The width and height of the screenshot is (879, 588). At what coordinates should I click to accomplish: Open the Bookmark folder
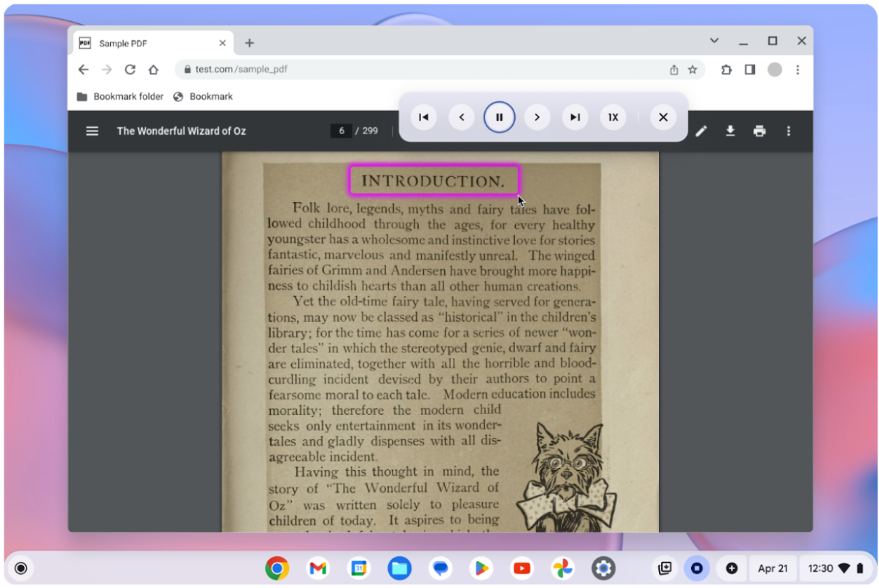pos(120,97)
